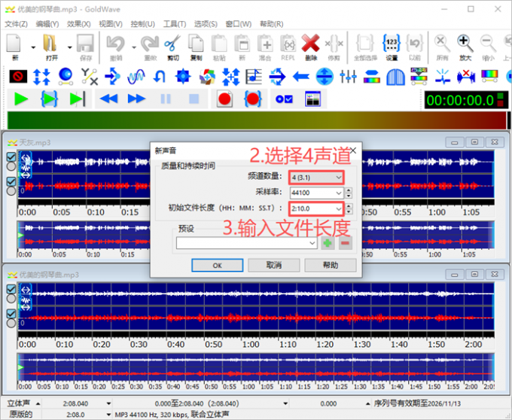Open the 频道数量 channel count dropdown
512x420 pixels.
coord(316,178)
